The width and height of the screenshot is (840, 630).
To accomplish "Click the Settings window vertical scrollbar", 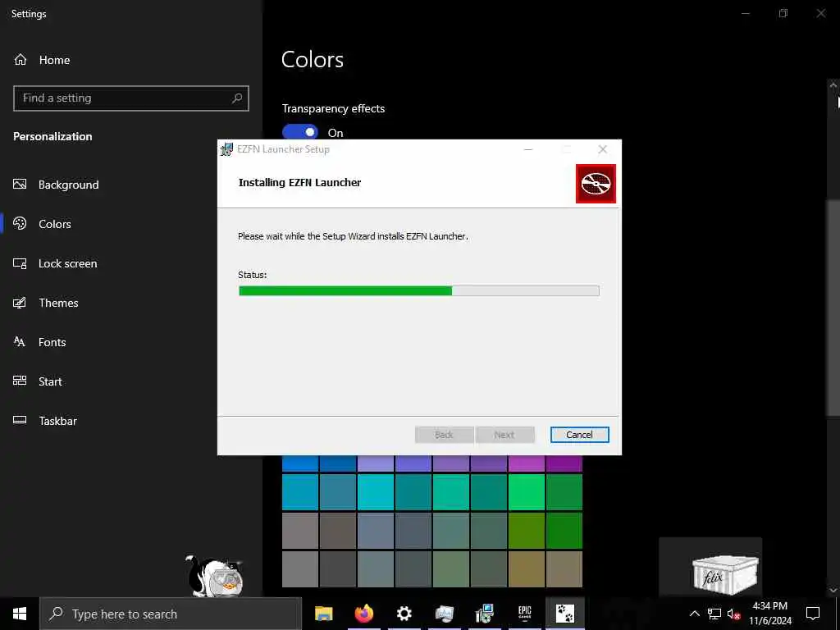I will pos(833,308).
